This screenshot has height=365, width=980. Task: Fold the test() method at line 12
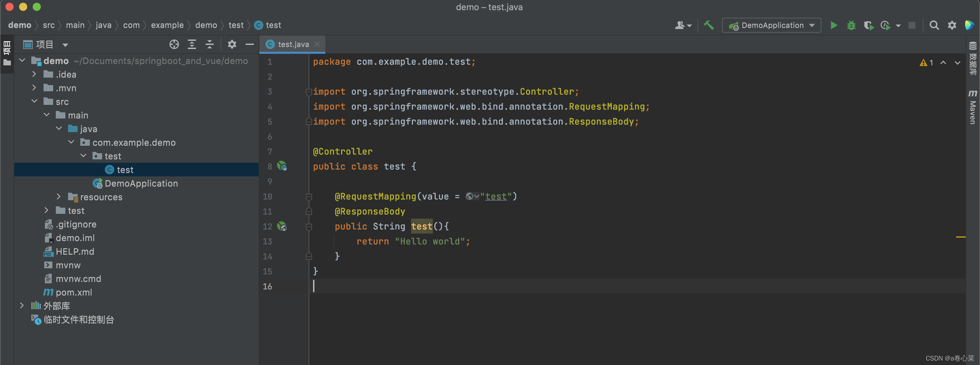click(x=309, y=226)
